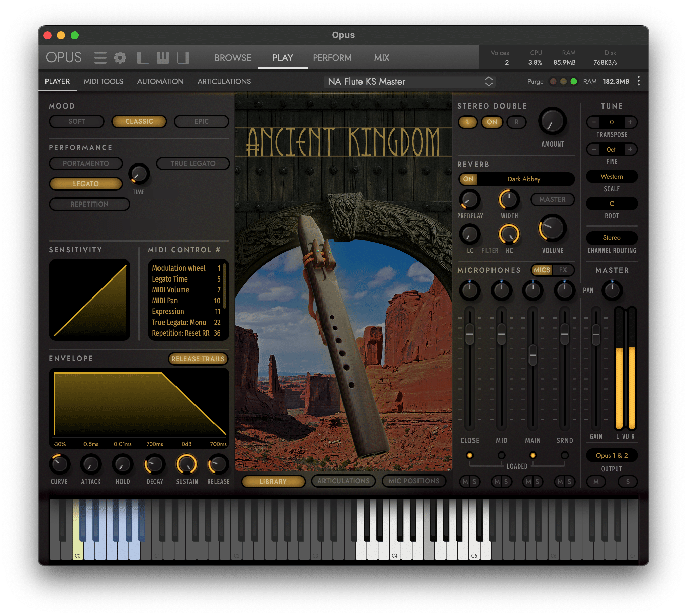Switch microphones view to FX
Viewport: 687px width, 616px height.
click(563, 270)
